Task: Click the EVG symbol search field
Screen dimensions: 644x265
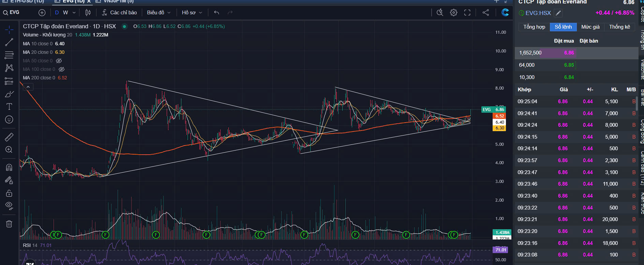Action: tap(19, 13)
